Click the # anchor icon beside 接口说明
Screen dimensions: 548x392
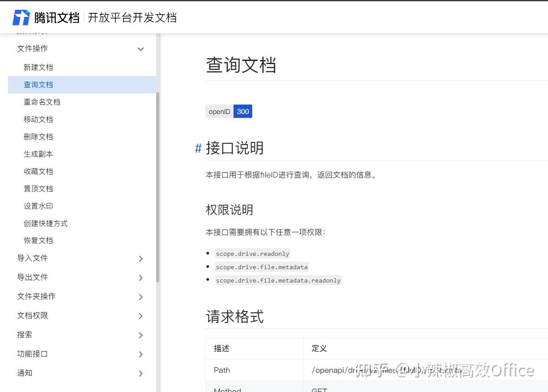pos(197,149)
